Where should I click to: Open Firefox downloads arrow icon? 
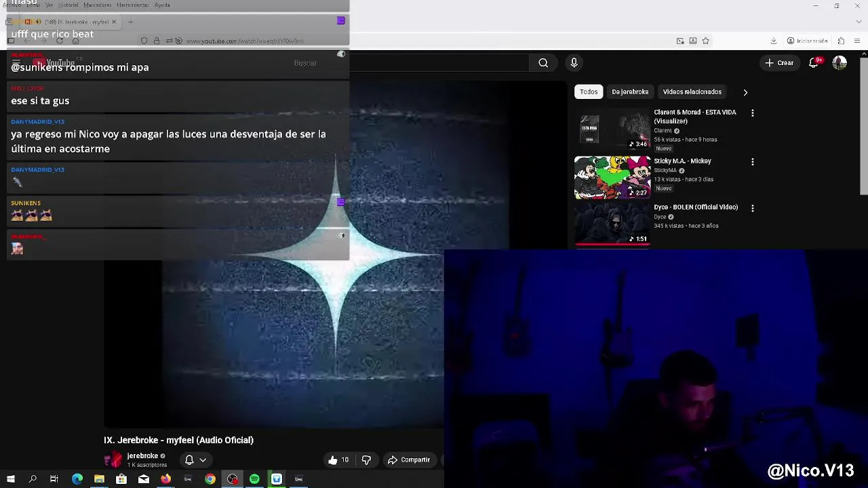(x=774, y=41)
